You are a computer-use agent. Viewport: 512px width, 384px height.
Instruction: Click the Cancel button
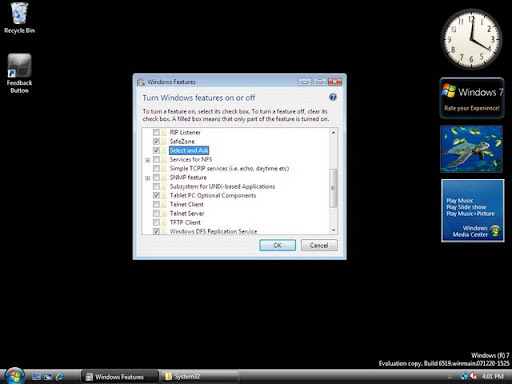point(319,245)
